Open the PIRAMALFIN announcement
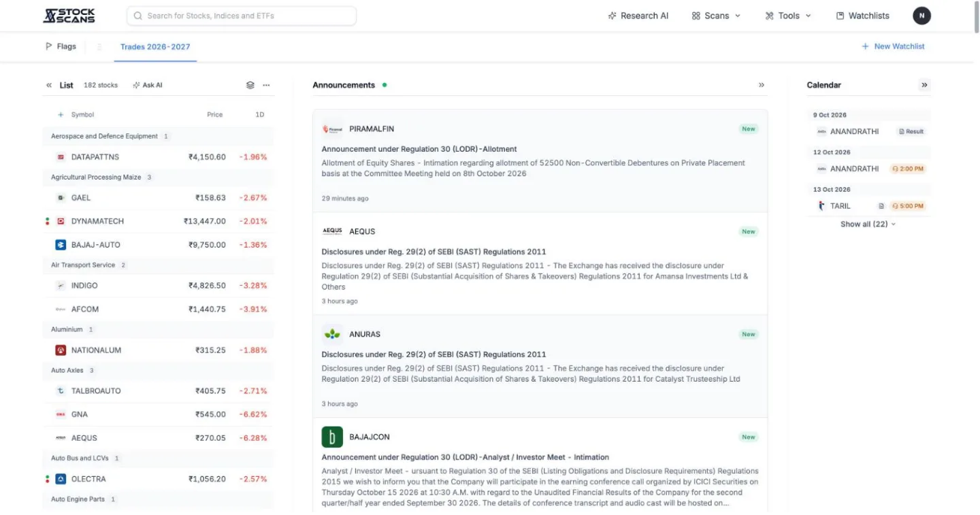The image size is (980, 515). tap(540, 161)
